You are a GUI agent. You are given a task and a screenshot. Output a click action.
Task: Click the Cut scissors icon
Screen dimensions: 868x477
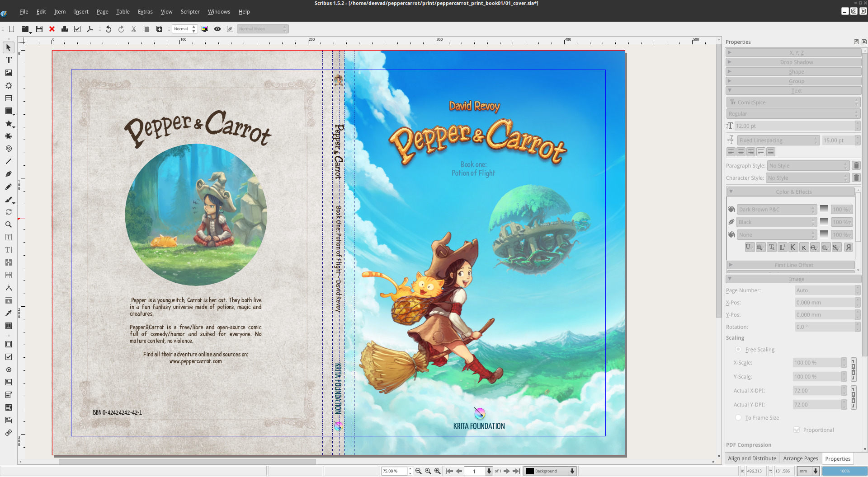[x=134, y=29]
